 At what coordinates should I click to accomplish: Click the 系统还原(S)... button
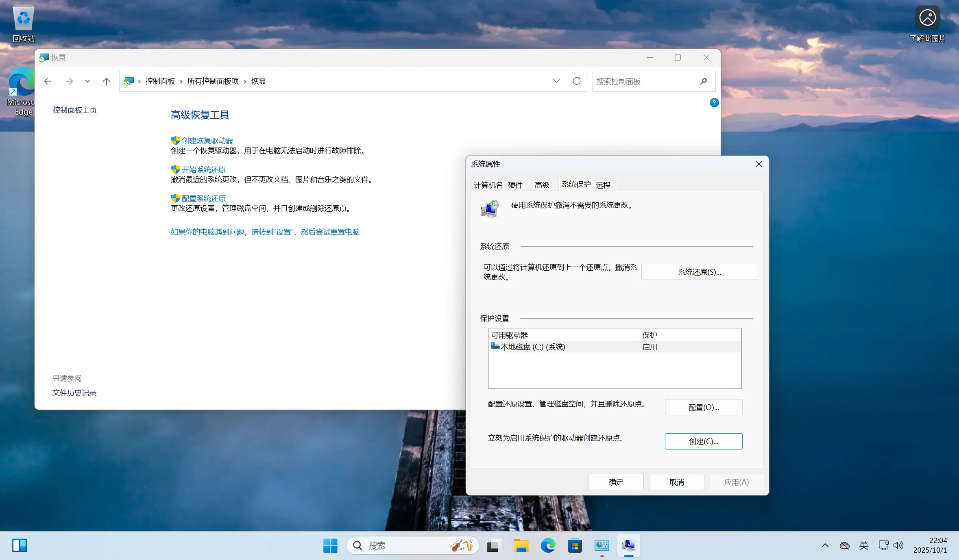coord(699,272)
